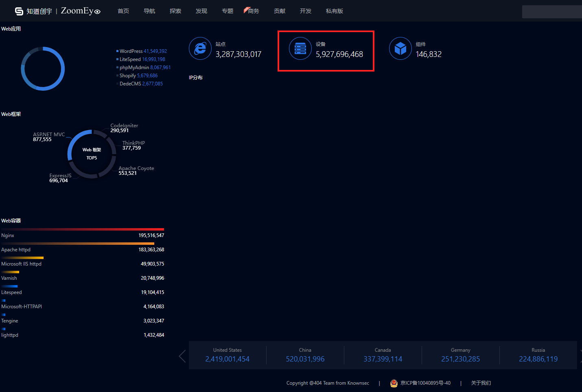Viewport: 582px width, 392px height.
Task: Click the cube components icon
Action: [400, 48]
